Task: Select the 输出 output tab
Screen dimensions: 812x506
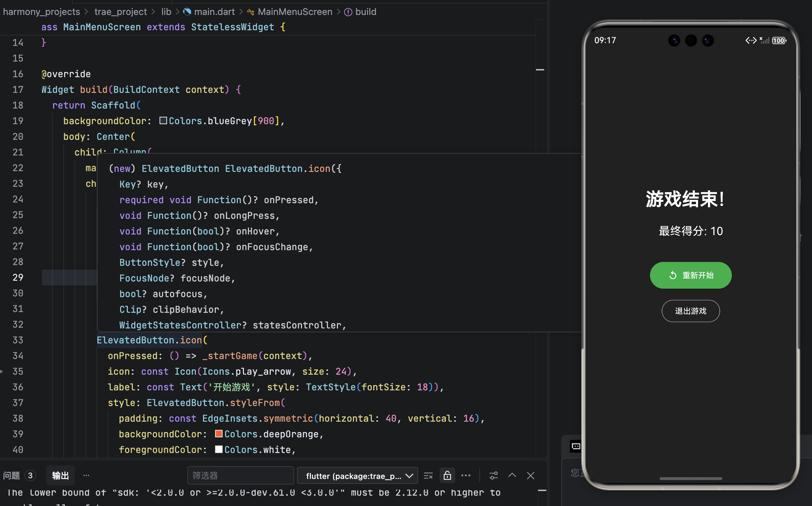Action: pyautogui.click(x=61, y=476)
